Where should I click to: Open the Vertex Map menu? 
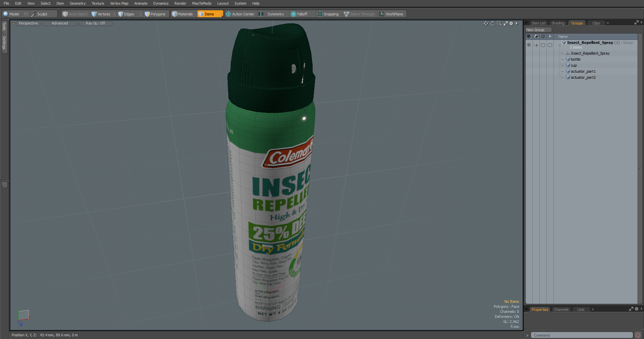[x=119, y=3]
